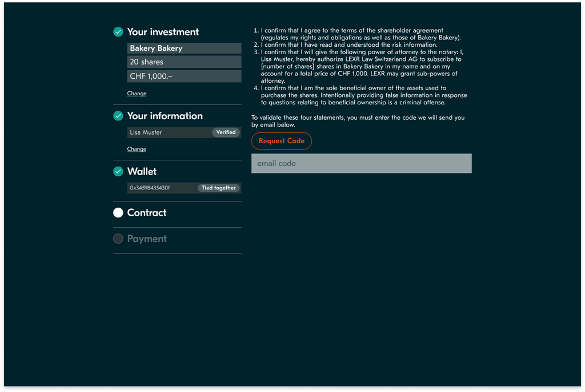Open the Your investment step
585x392 pixels.
pos(163,32)
